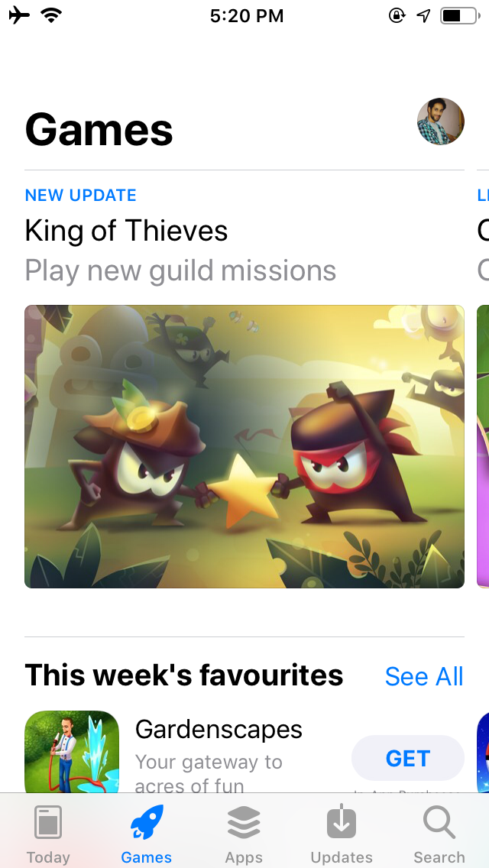This screenshot has height=868, width=489.
Task: Tap the airplane mode status icon
Action: (19, 15)
